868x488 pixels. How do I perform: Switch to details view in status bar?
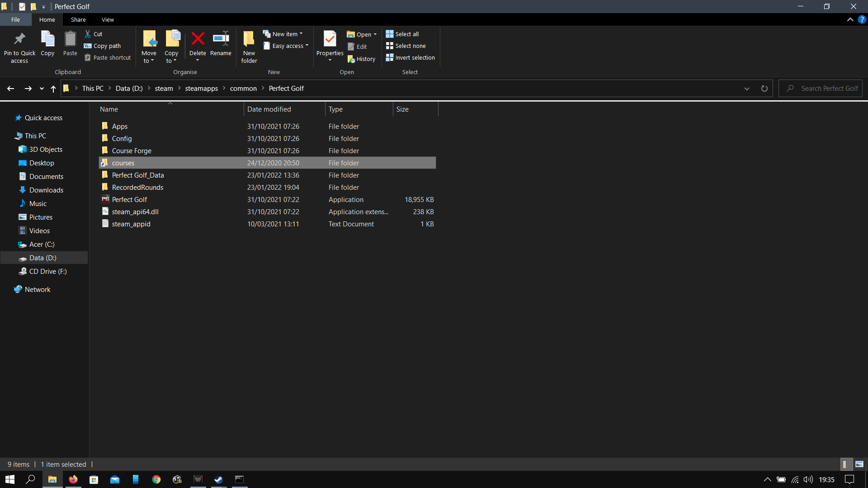click(x=844, y=464)
